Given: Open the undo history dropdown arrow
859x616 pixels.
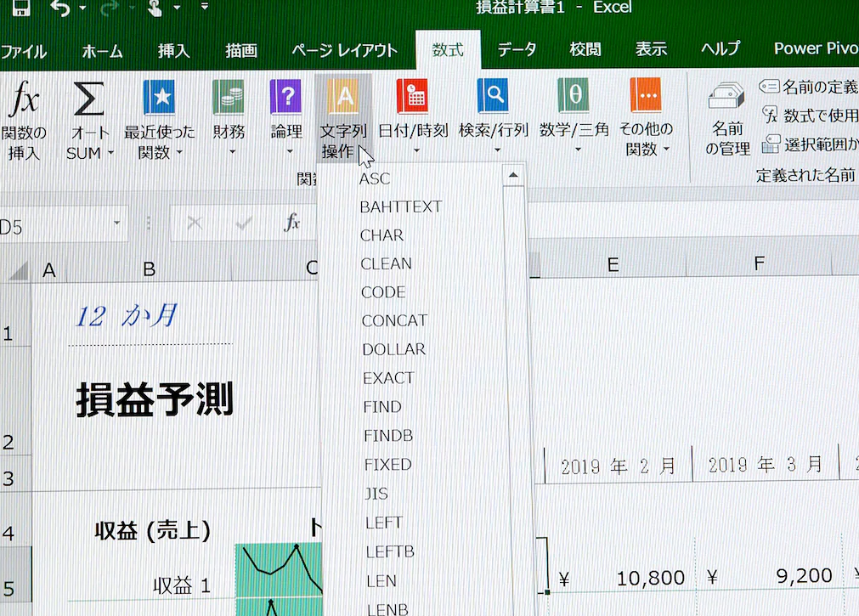Looking at the screenshot, I should (82, 8).
